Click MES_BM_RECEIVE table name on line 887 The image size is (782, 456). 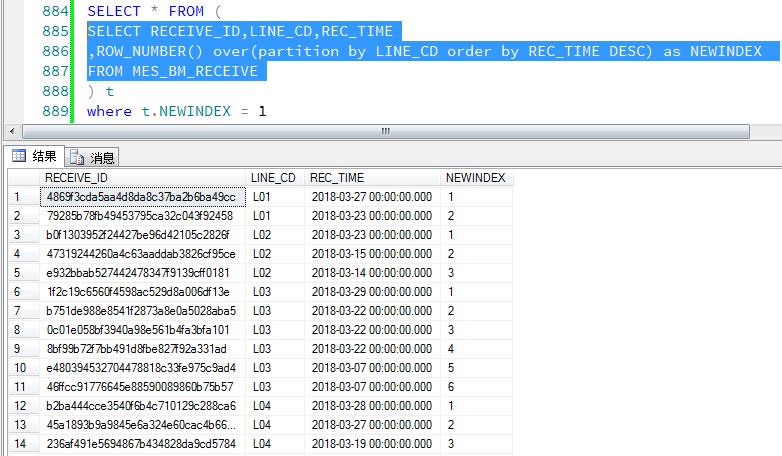[195, 71]
